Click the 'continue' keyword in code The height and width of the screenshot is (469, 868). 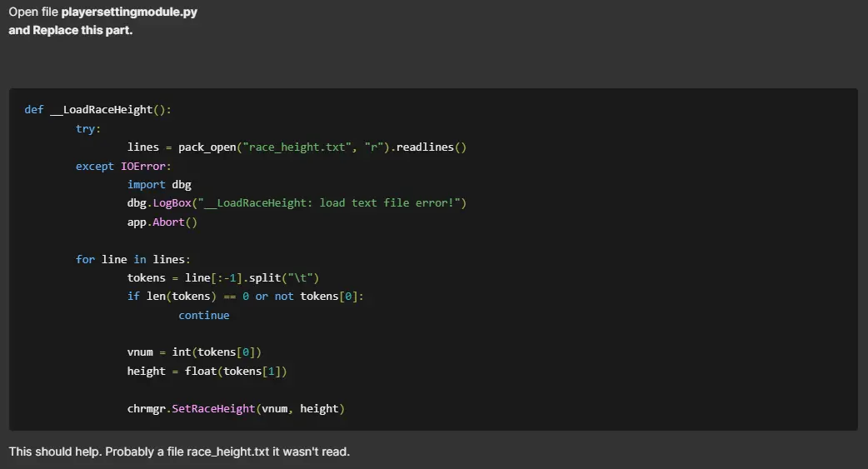pos(203,315)
